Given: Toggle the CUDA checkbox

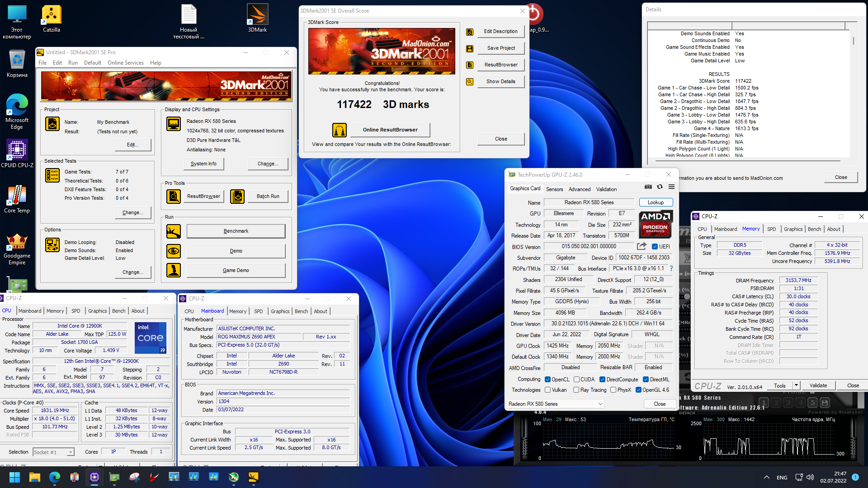Looking at the screenshot, I should pyautogui.click(x=576, y=380).
